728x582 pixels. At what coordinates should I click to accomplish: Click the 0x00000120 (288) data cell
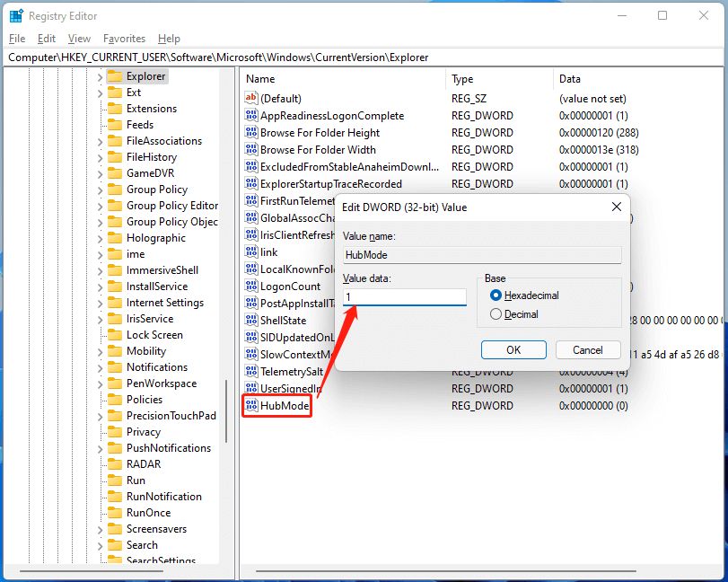(599, 132)
